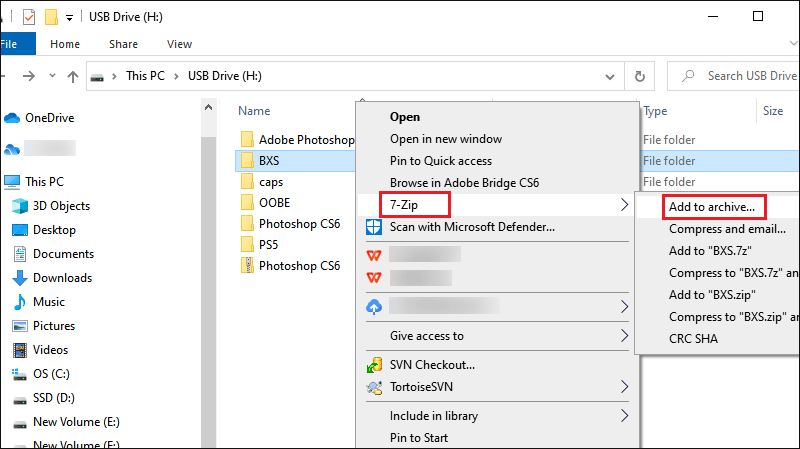Viewport: 800px width, 449px height.
Task: Click the Search USB Drive field
Action: (x=734, y=76)
